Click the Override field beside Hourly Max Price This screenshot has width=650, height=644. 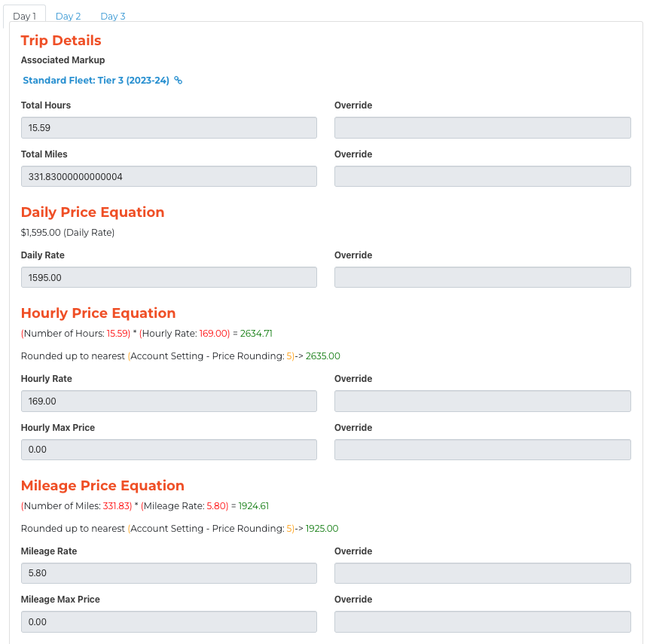point(483,450)
